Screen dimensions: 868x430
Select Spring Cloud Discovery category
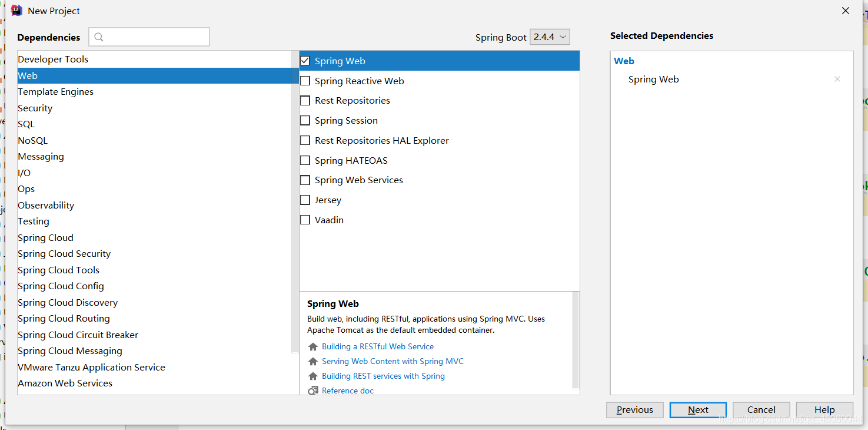(154, 303)
